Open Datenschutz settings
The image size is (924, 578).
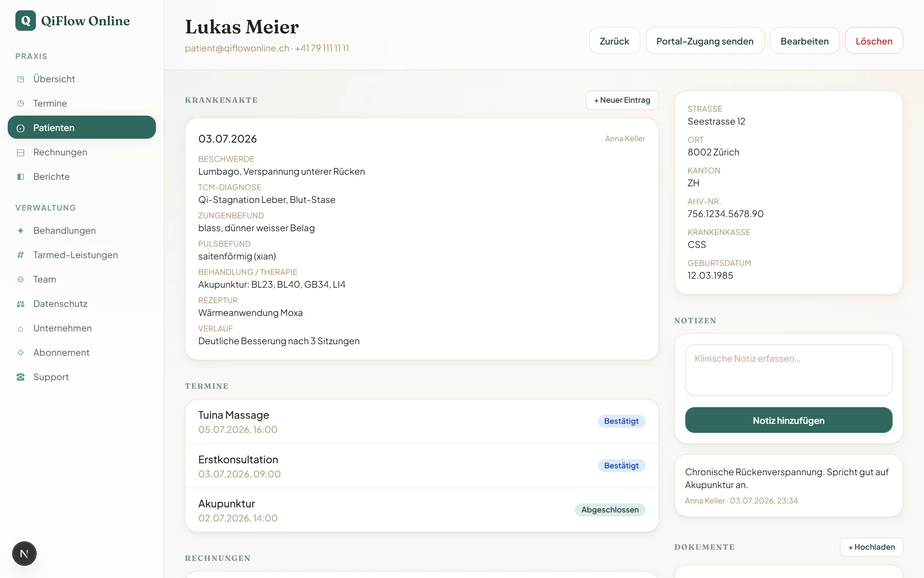82,304
